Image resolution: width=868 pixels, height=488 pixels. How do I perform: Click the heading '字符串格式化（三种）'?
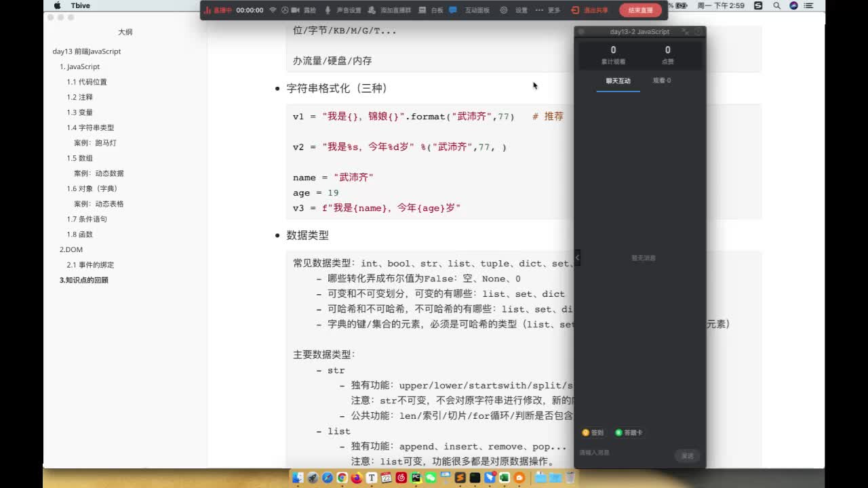[x=337, y=88]
